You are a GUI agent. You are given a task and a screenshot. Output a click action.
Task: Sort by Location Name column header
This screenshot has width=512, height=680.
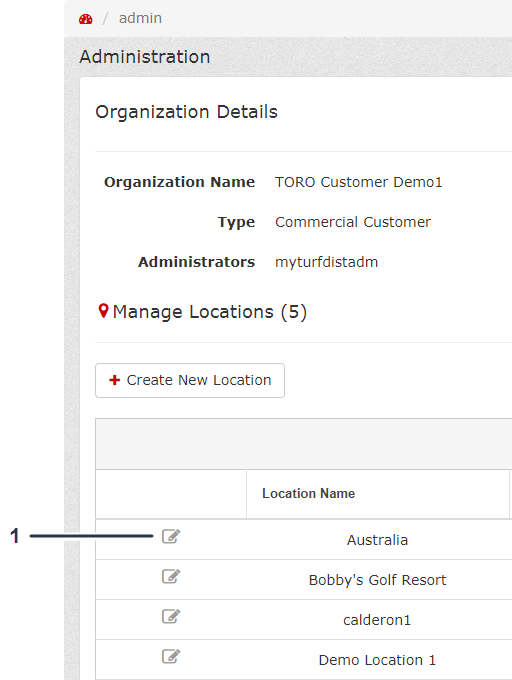[308, 494]
